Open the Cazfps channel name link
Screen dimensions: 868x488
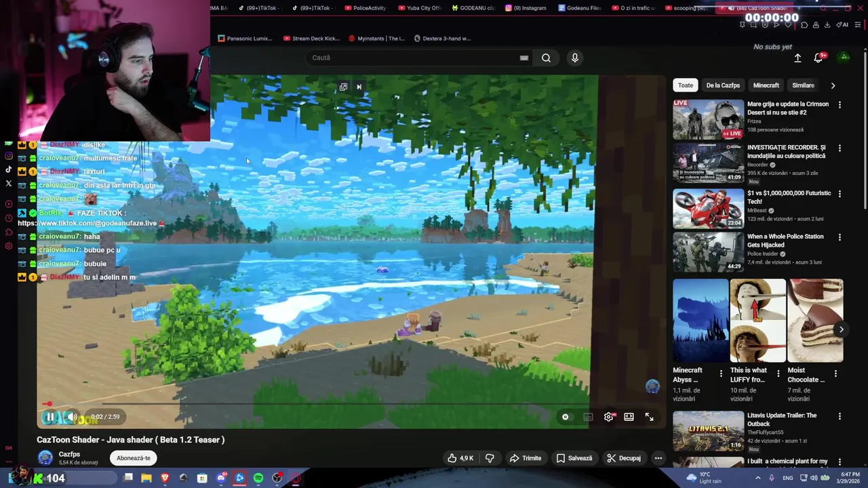point(69,454)
